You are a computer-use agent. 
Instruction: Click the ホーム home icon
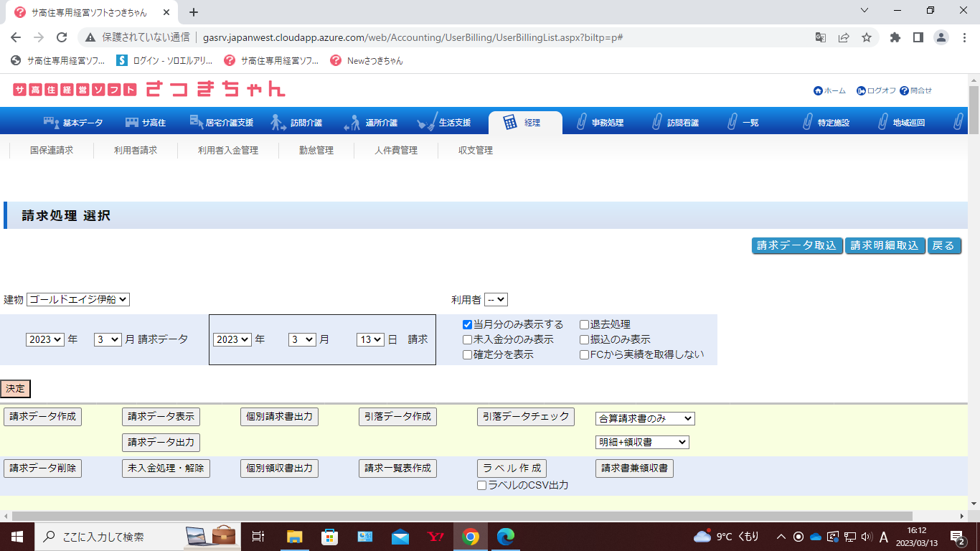click(818, 91)
